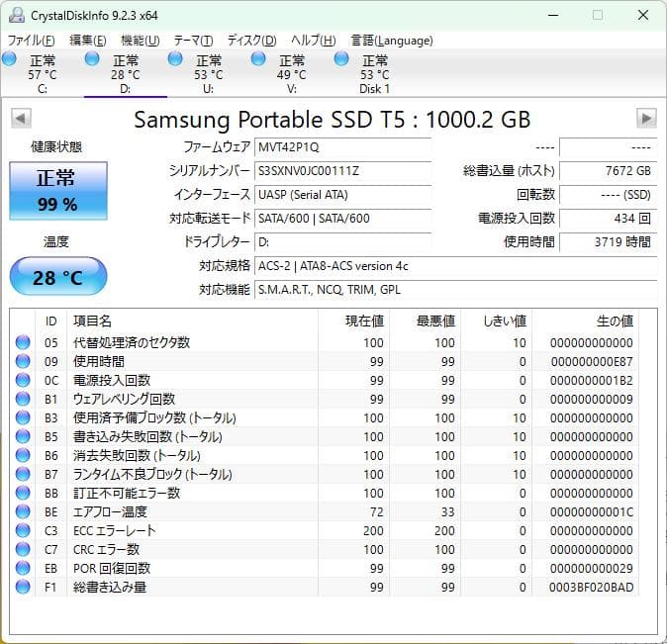This screenshot has width=667, height=644.
Task: Select the D: drive tab at 28 °C
Action: 126,74
